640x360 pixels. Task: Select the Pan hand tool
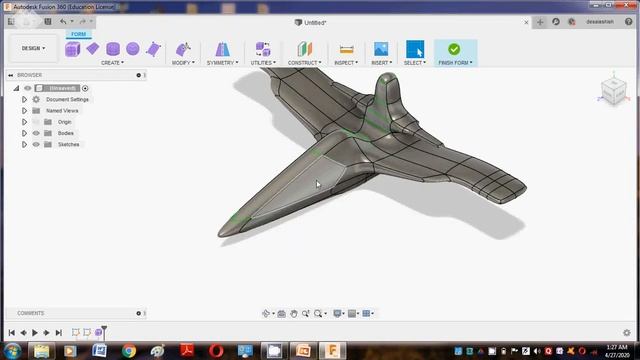pyautogui.click(x=293, y=313)
